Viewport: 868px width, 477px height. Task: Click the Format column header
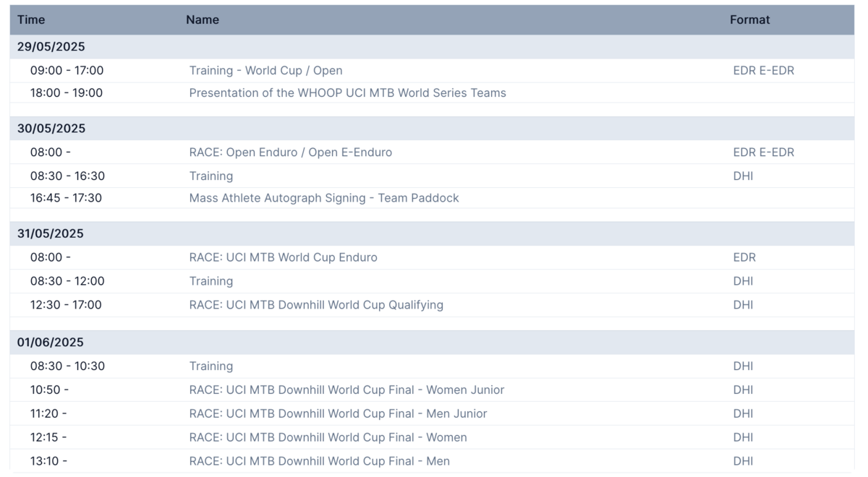749,20
